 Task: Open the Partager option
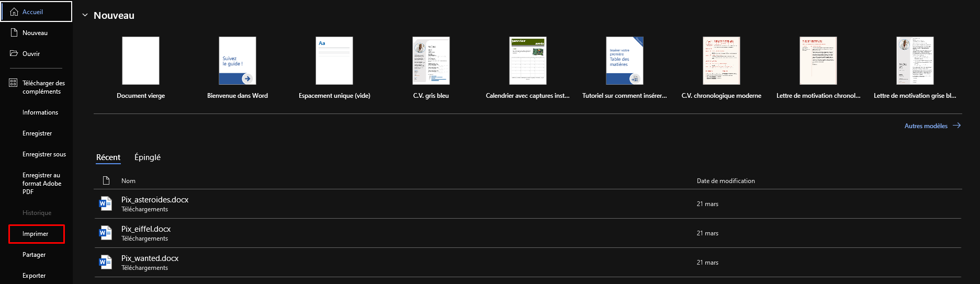(34, 255)
